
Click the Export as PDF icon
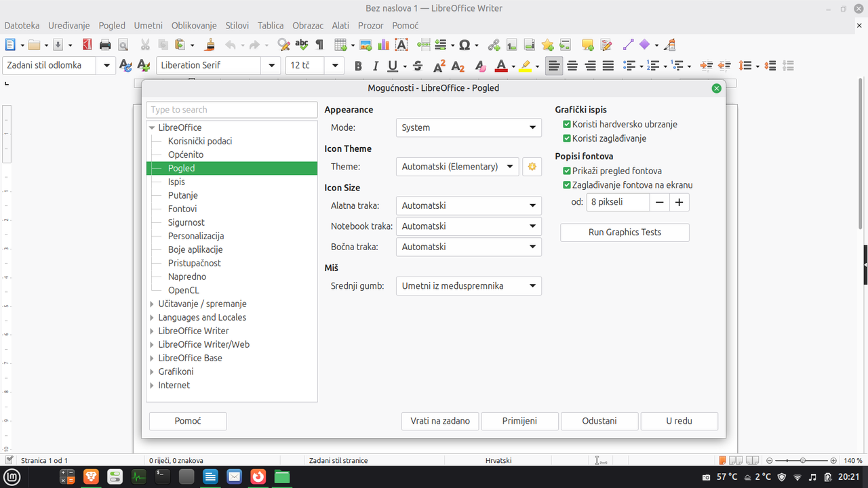coord(87,45)
